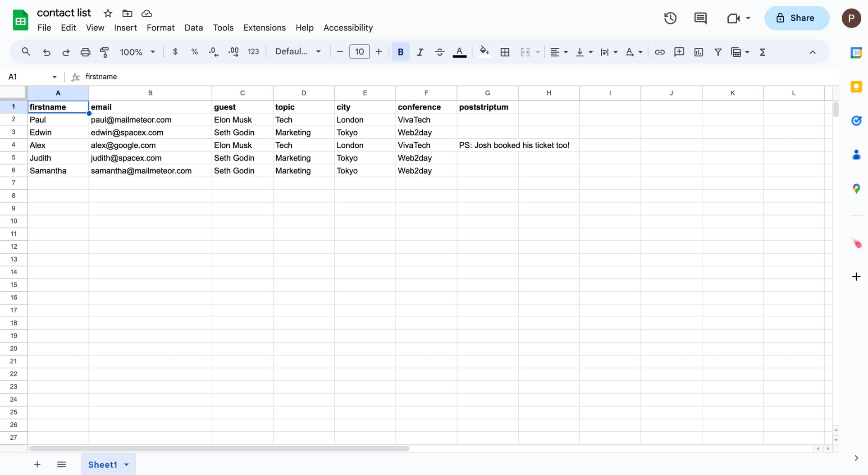Image resolution: width=868 pixels, height=475 pixels.
Task: Click the insert comment icon
Action: [679, 52]
